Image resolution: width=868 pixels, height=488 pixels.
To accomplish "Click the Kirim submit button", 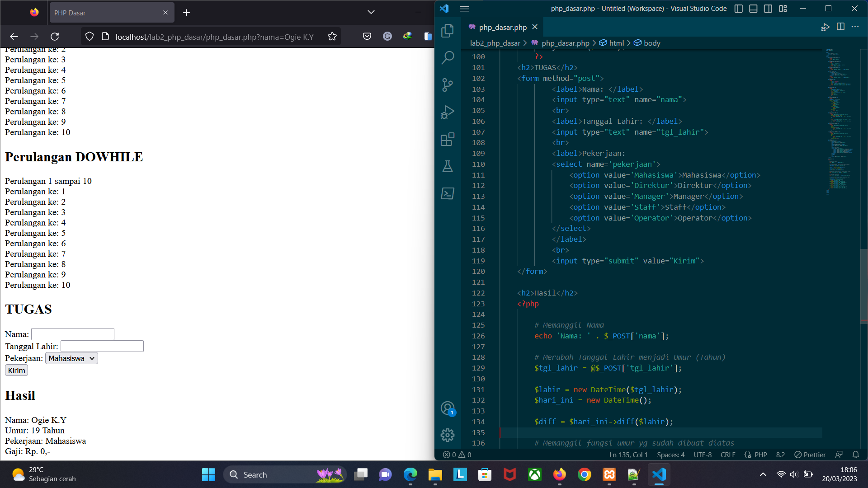I will pos(16,370).
